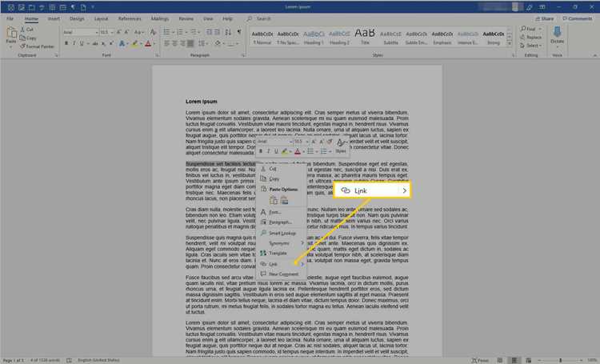
Task: Open the Link item in context menu
Action: click(x=282, y=264)
